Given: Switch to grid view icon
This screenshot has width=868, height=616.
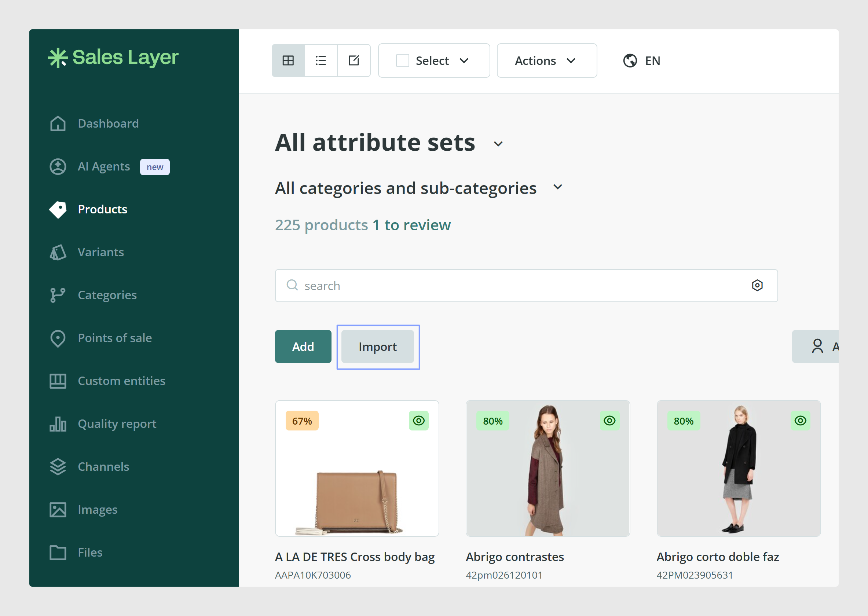Looking at the screenshot, I should point(288,60).
